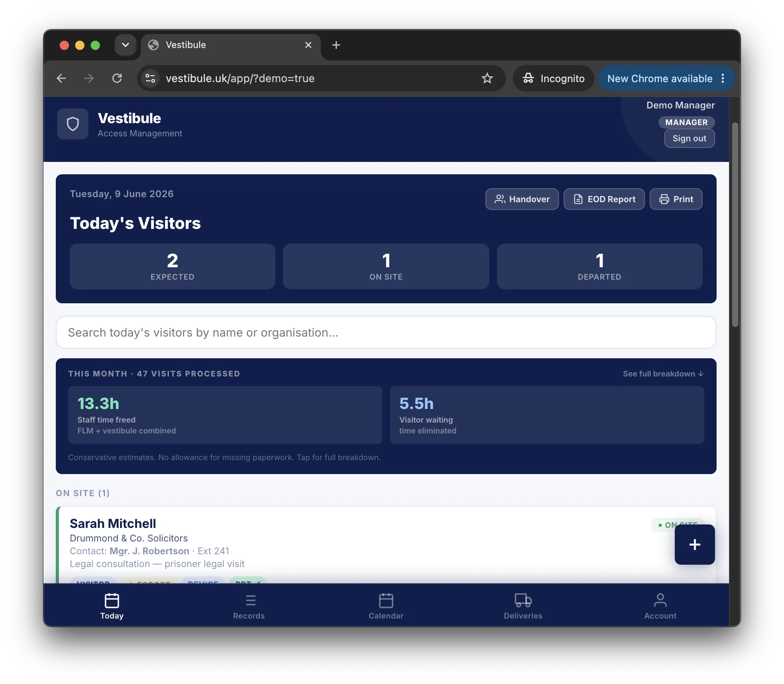The width and height of the screenshot is (784, 684).
Task: Switch to the Deliveries tab
Action: click(523, 607)
